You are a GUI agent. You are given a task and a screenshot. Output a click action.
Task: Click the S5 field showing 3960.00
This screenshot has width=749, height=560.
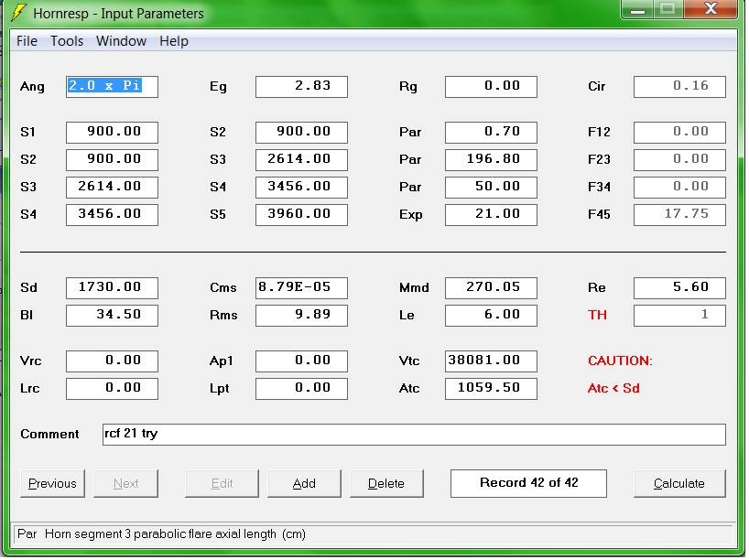(x=301, y=215)
